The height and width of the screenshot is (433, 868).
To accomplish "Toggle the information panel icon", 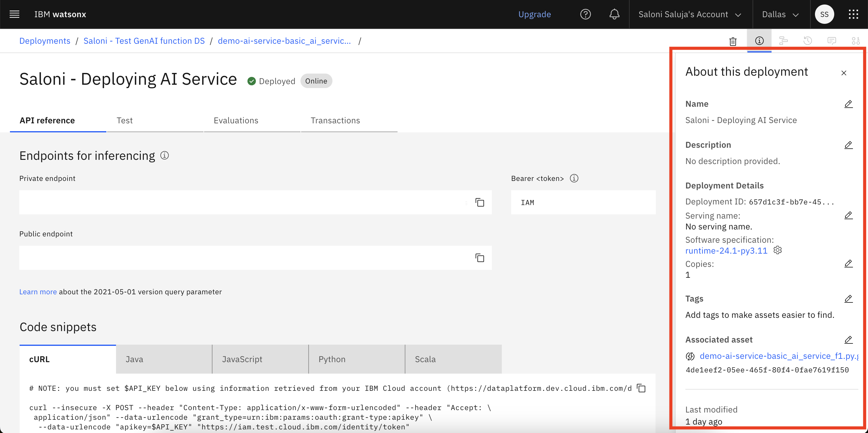I will [759, 41].
